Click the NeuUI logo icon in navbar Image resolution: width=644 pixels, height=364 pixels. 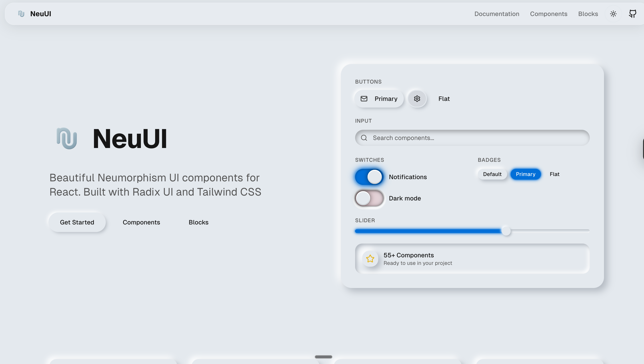[x=21, y=14]
